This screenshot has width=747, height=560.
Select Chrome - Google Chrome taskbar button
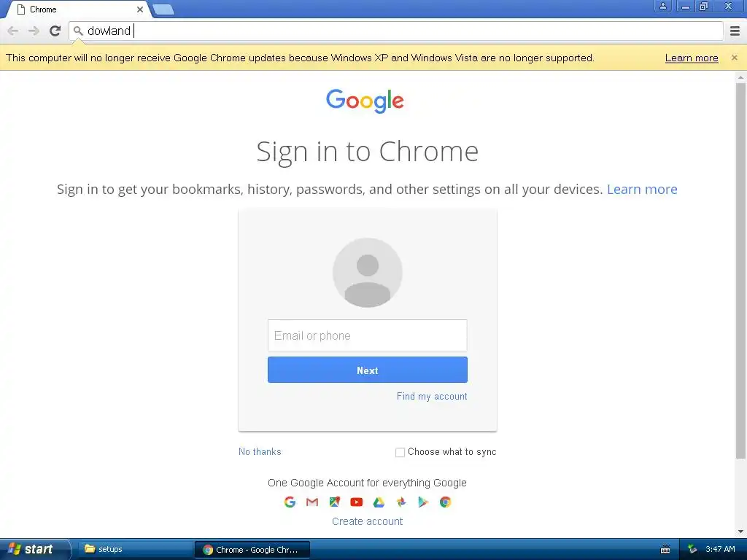tap(252, 550)
